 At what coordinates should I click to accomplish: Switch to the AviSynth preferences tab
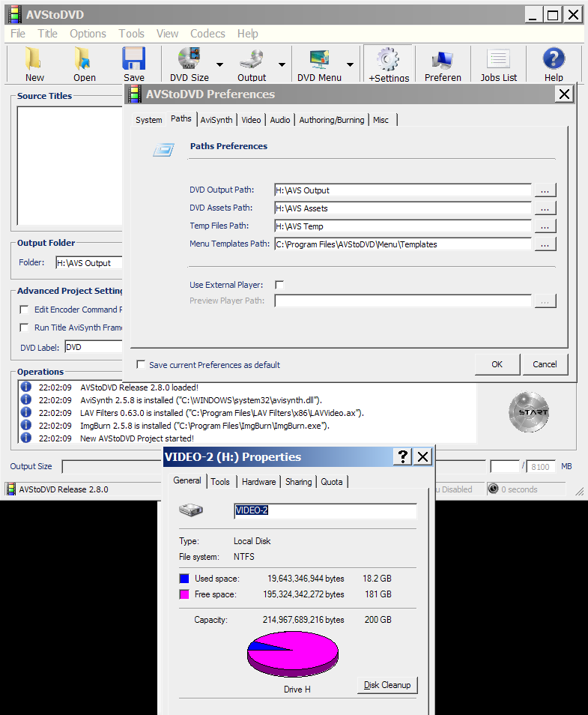[216, 120]
